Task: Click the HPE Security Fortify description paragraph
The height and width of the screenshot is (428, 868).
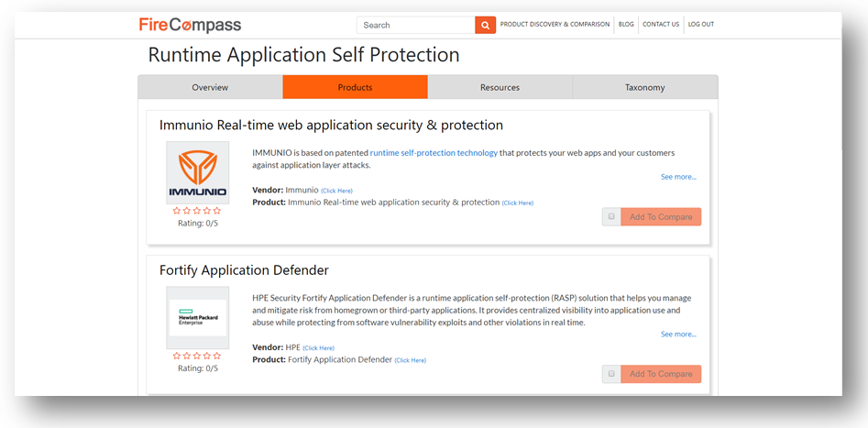Action: [472, 310]
